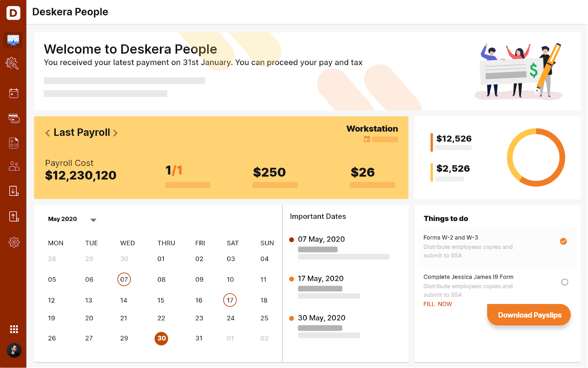Go to next payroll with right chevron

pyautogui.click(x=115, y=133)
